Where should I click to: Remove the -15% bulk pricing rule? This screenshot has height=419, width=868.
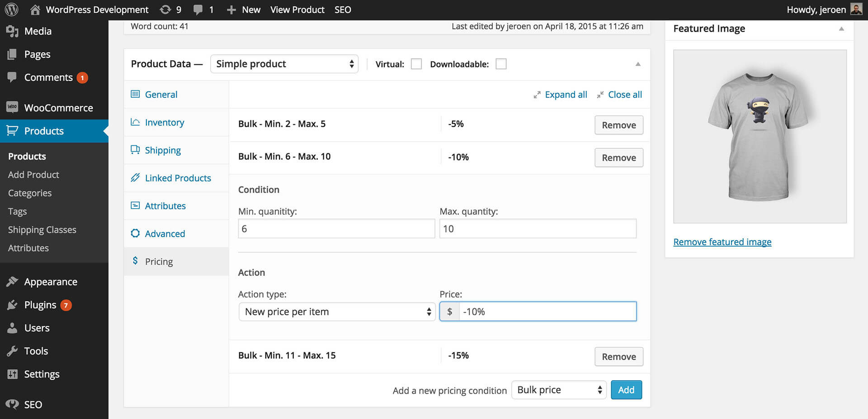coord(619,357)
